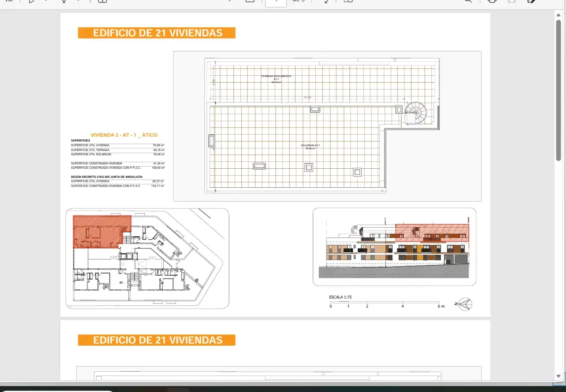The width and height of the screenshot is (566, 392).
Task: Click the '48,18 m²' value in table
Action: pyautogui.click(x=158, y=150)
